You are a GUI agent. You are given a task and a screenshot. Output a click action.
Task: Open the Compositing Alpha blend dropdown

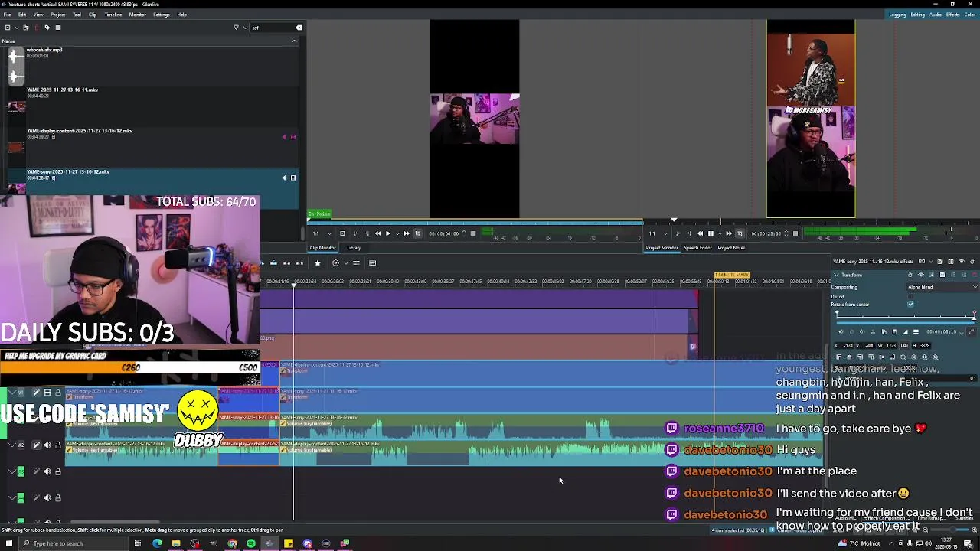(942, 287)
